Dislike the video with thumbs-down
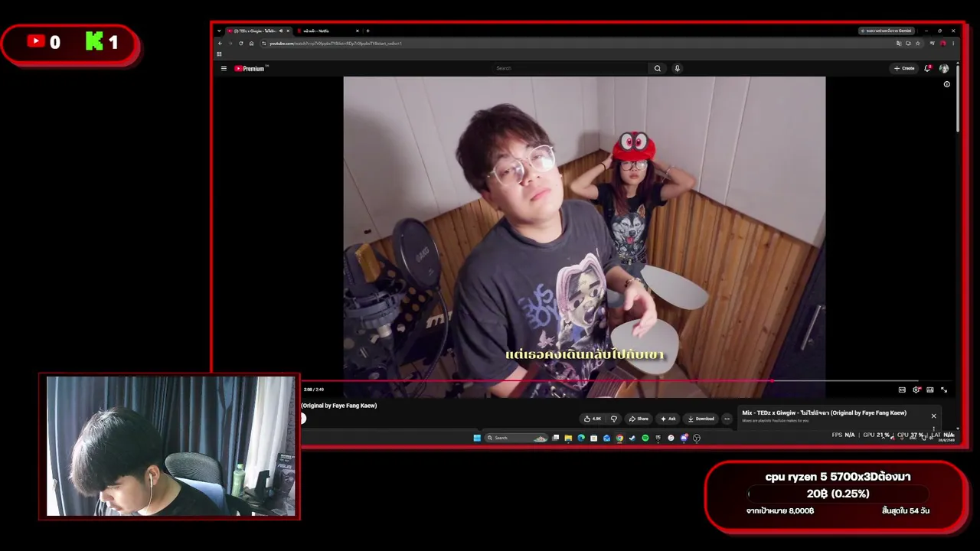Screen dimensions: 980x551 613,419
